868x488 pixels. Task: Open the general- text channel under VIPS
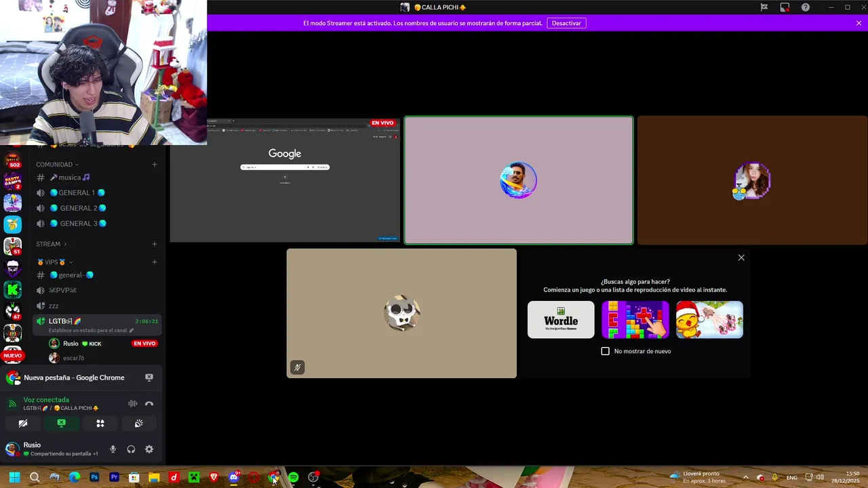97,275
